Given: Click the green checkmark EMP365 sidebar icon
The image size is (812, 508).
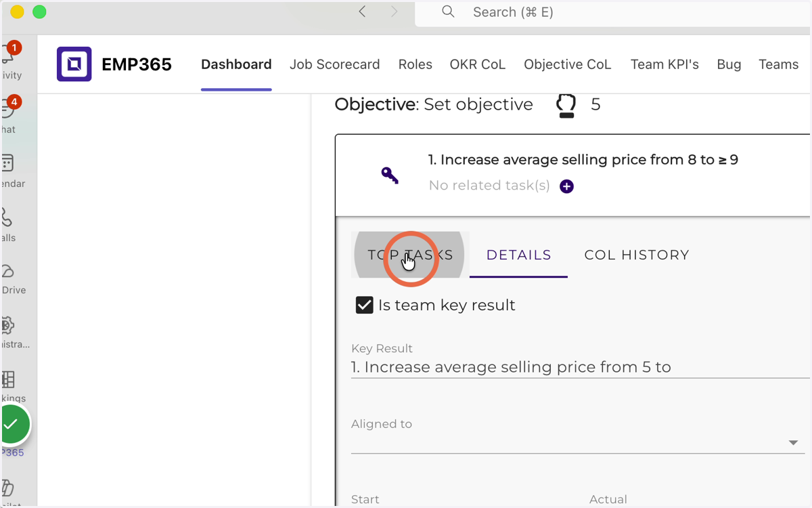Looking at the screenshot, I should 12,424.
